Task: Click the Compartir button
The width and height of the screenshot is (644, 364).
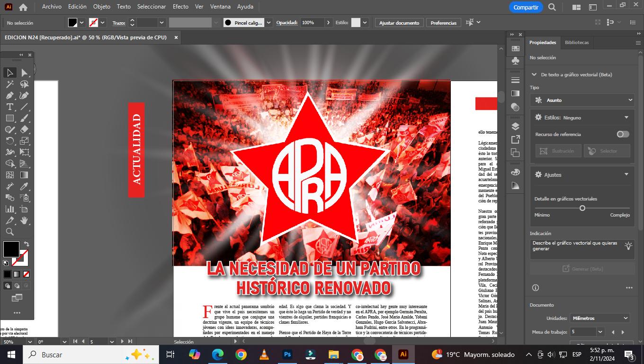Action: [526, 7]
